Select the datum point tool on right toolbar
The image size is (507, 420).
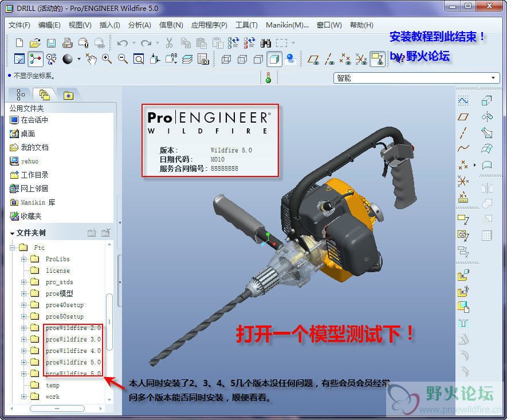click(x=463, y=164)
